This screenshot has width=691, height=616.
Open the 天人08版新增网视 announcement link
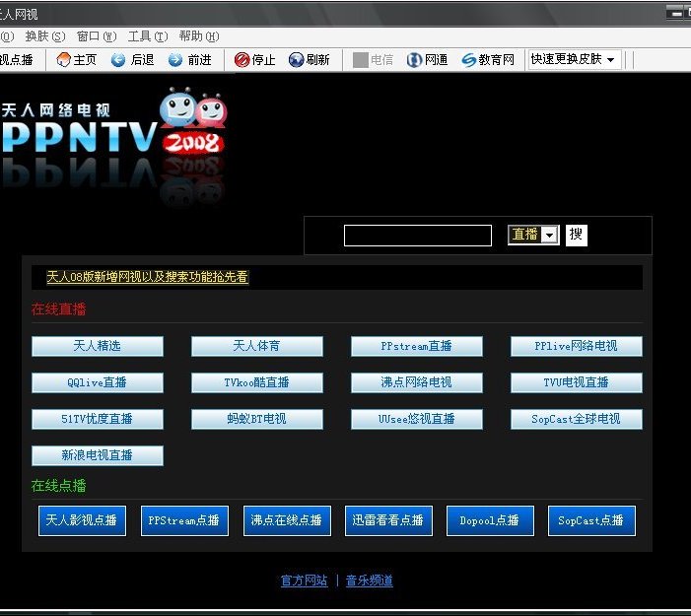pyautogui.click(x=148, y=277)
